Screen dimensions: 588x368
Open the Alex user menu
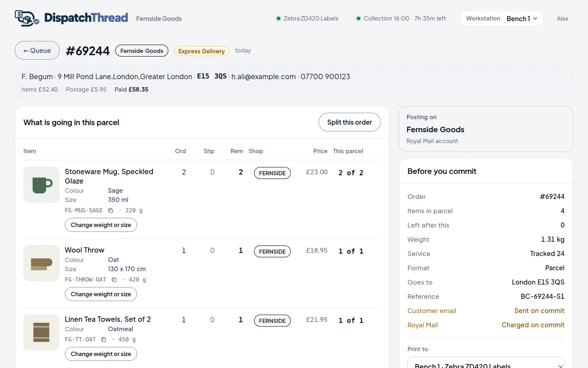point(562,19)
